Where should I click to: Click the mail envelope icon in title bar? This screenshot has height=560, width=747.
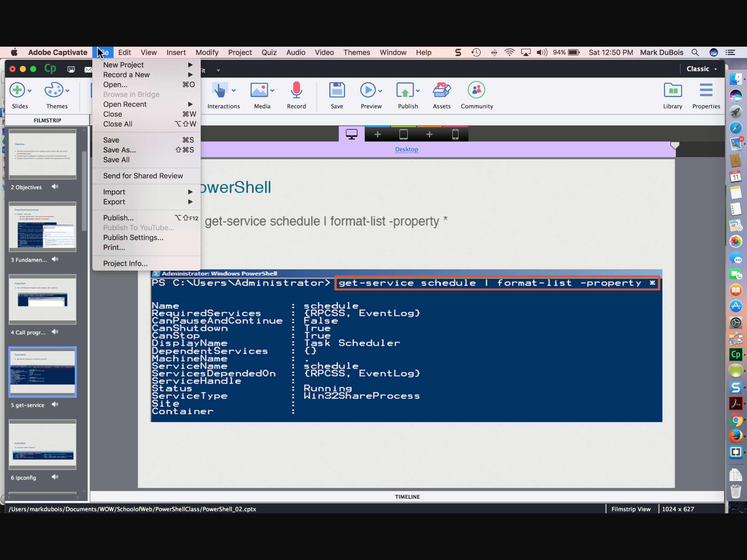[88, 69]
